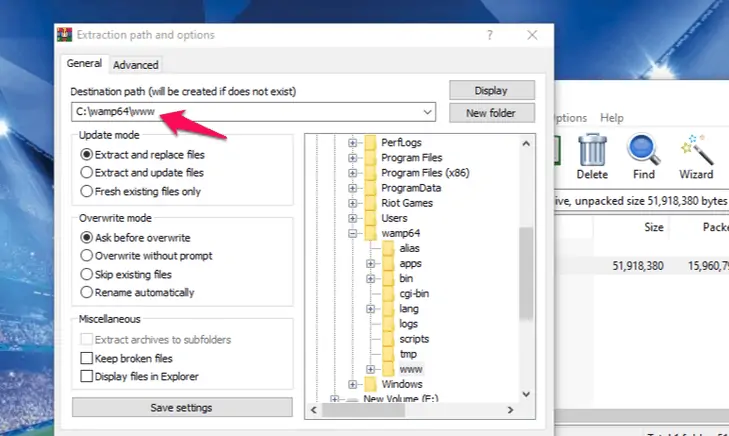Image resolution: width=729 pixels, height=436 pixels.
Task: Click the WinRAR icon in dialog title bar
Action: (66, 35)
